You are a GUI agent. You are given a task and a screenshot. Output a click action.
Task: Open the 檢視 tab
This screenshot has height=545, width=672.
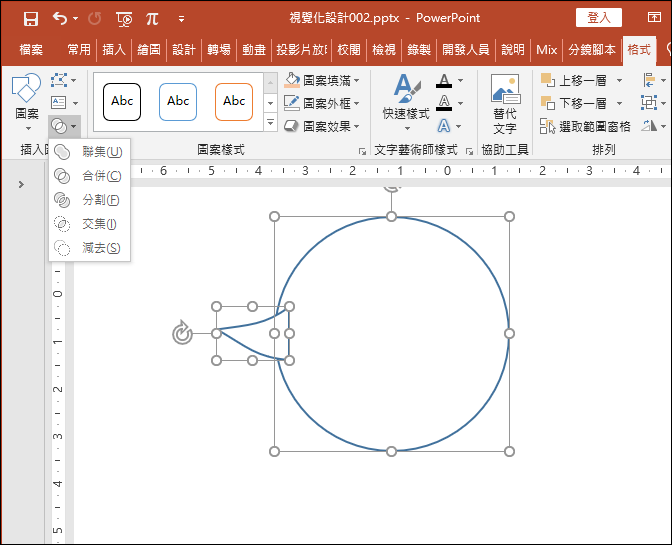tap(384, 50)
